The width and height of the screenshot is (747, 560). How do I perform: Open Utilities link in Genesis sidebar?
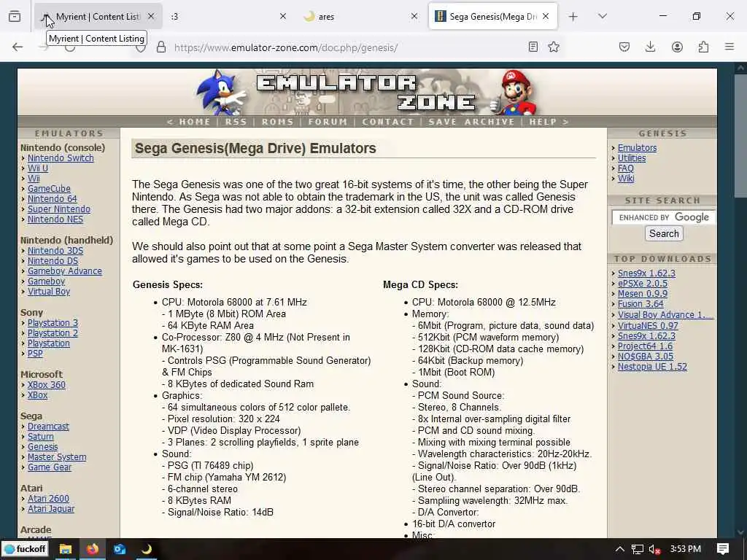click(632, 158)
